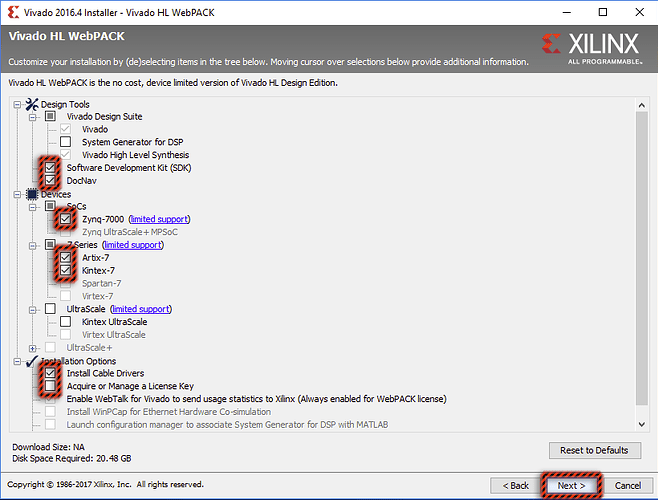This screenshot has height=500, width=658.
Task: Click the Design Tools wrench icon
Action: coord(31,104)
